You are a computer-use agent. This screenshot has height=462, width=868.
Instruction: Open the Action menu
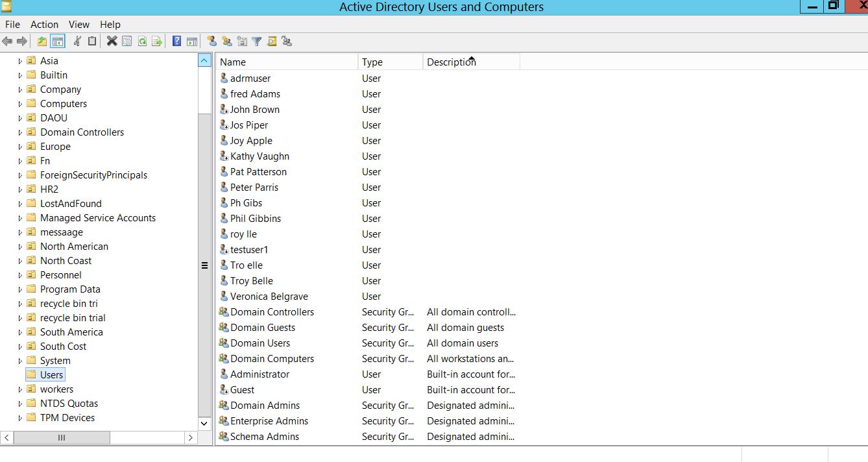[x=44, y=24]
